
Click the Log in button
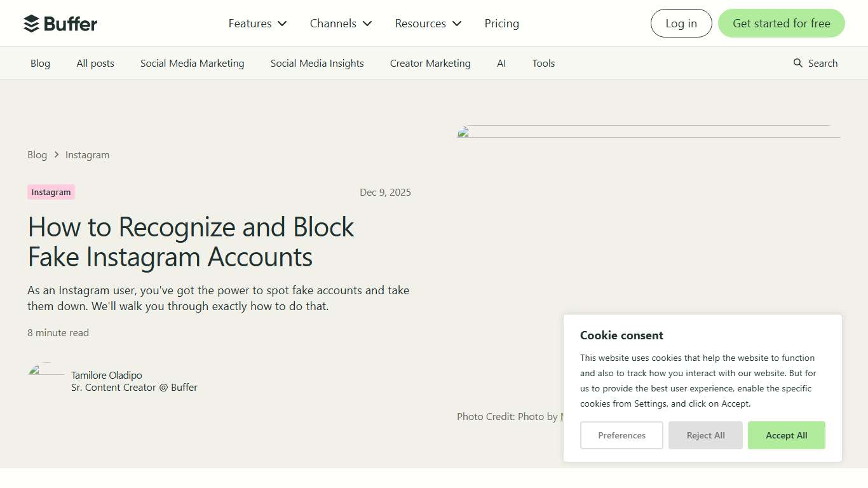681,23
